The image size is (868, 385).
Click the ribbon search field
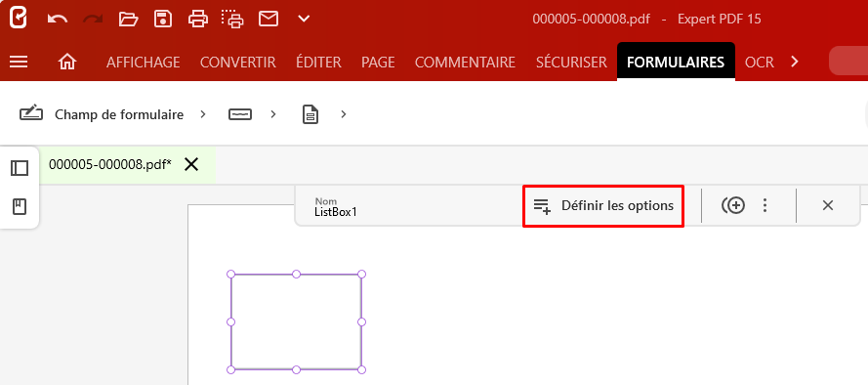coord(848,62)
